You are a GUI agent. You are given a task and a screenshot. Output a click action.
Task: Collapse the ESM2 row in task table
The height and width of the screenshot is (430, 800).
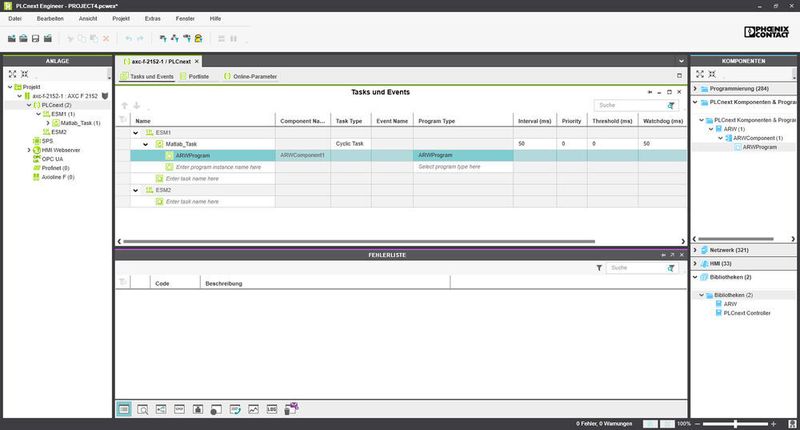coord(135,190)
